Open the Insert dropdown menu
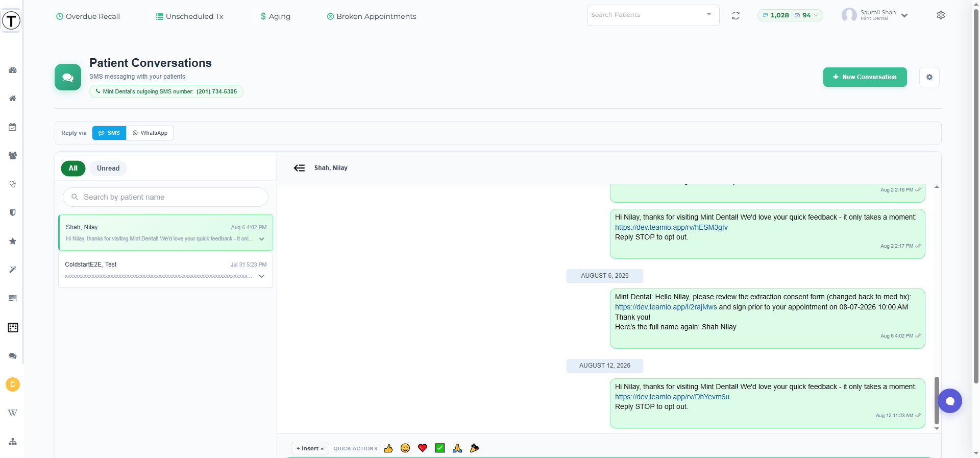980x458 pixels. coord(310,448)
